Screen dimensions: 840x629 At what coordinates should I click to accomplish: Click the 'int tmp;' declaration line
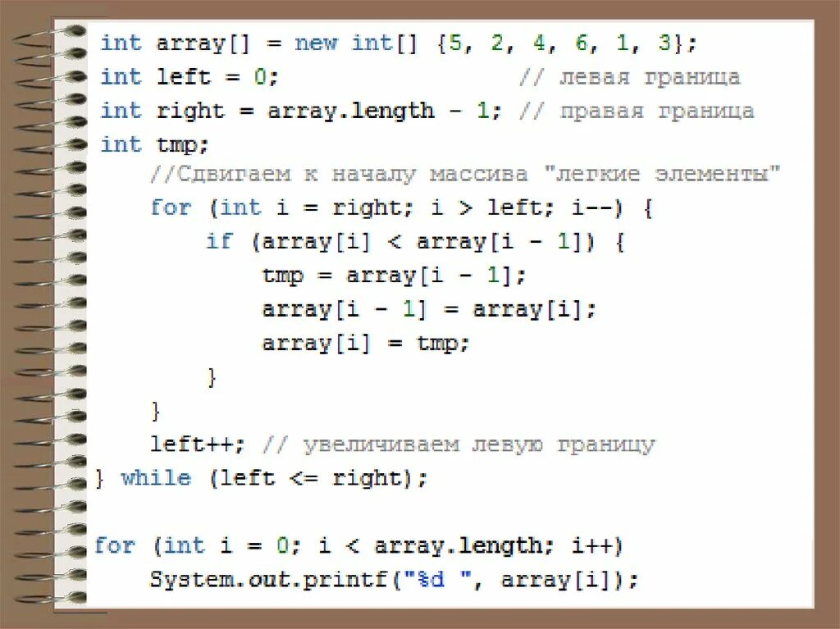(x=154, y=145)
